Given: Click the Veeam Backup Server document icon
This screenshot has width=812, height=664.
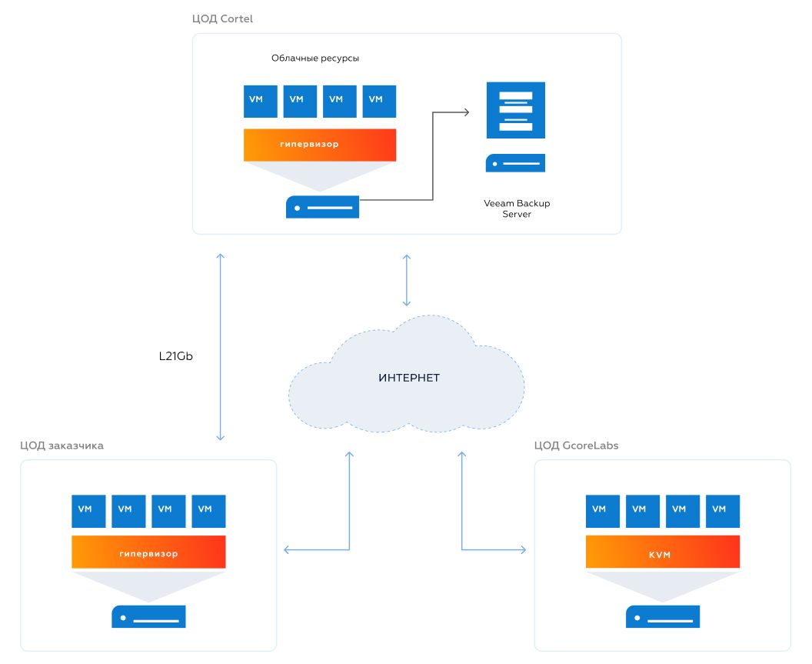Looking at the screenshot, I should [x=515, y=110].
